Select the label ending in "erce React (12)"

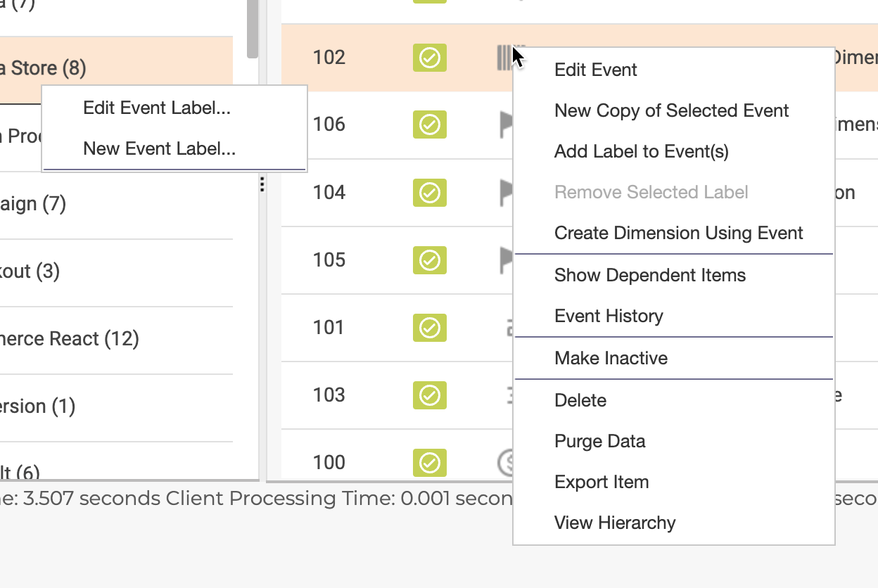70,339
